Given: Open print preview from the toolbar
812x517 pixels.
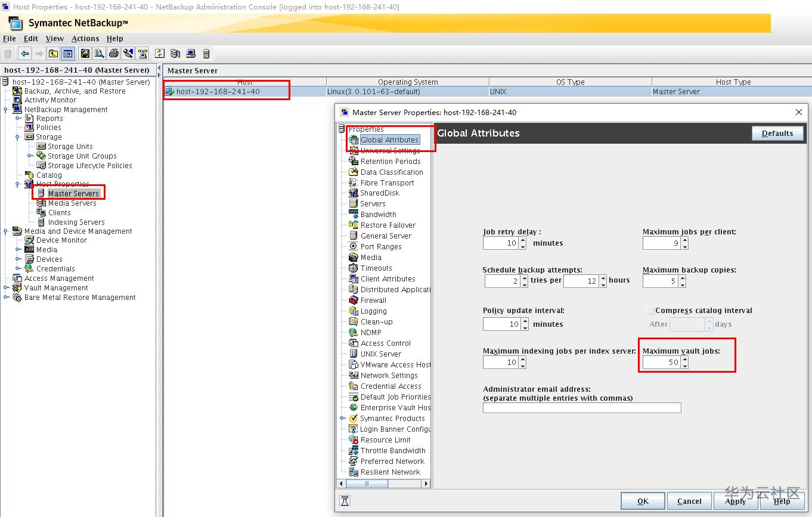Looking at the screenshot, I should pyautogui.click(x=99, y=54).
